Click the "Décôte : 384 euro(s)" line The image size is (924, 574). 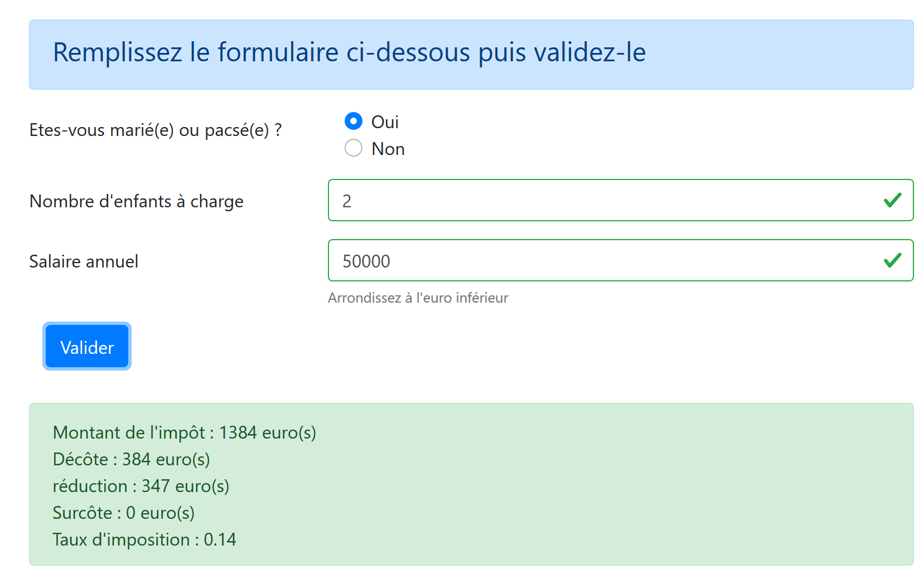click(131, 460)
